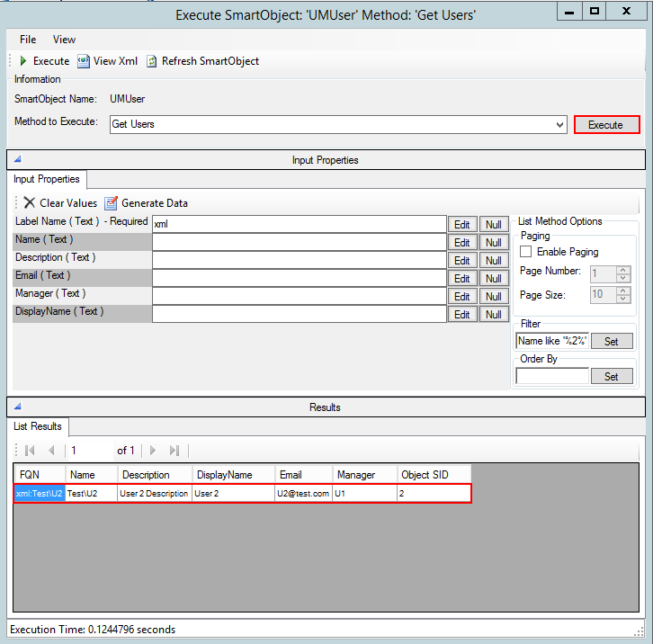Click the green Execute arrow in toolbar
This screenshot has width=653, height=644.
pyautogui.click(x=23, y=61)
